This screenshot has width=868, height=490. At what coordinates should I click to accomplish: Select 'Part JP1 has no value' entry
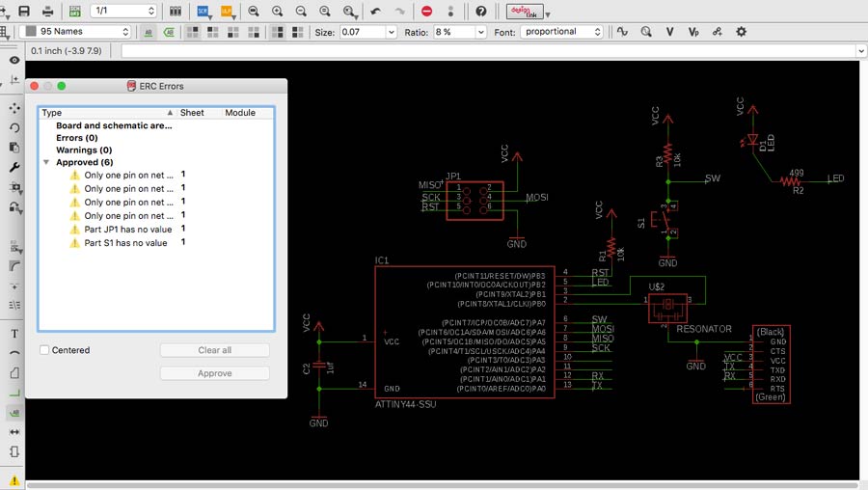click(127, 230)
